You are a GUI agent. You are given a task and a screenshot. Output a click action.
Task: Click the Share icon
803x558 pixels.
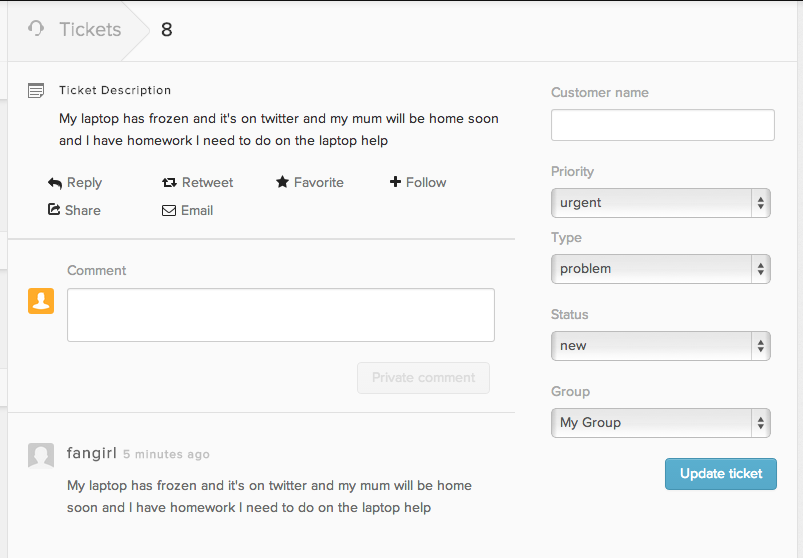click(x=54, y=210)
